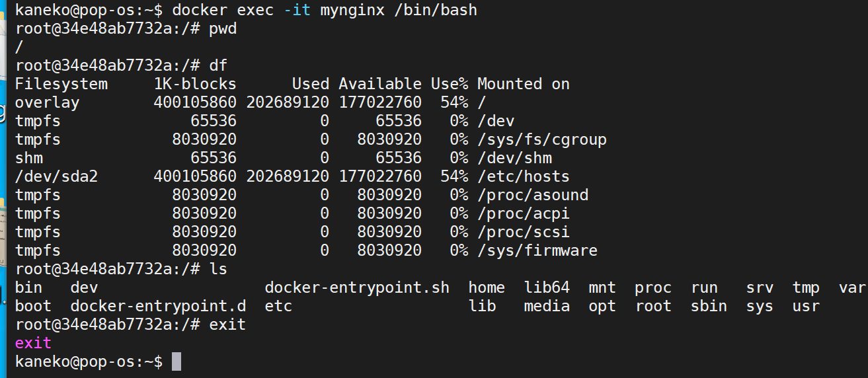Image resolution: width=868 pixels, height=378 pixels.
Task: Click the sbin directory name
Action: (x=709, y=307)
